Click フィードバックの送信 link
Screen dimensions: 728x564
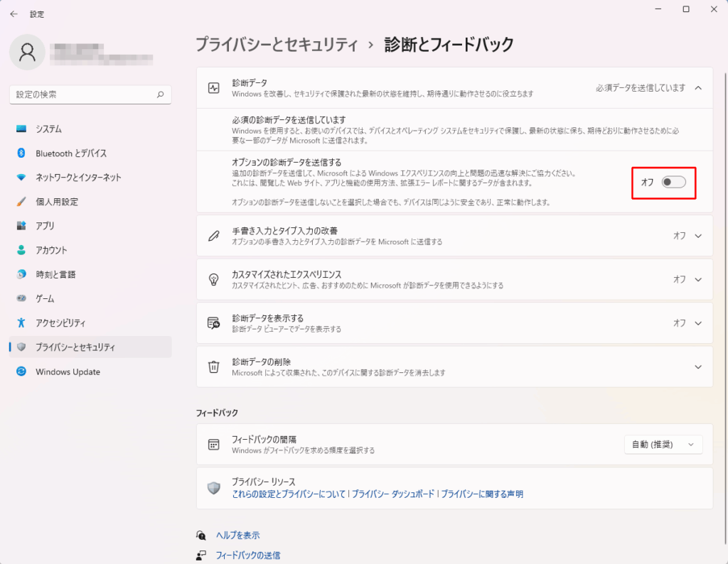click(x=248, y=555)
